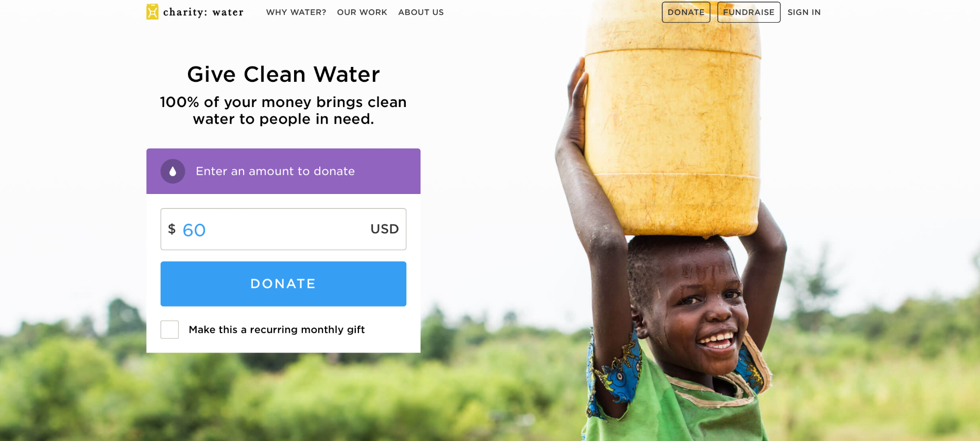
Task: Click the 'Enter an amount to donate' banner
Action: pyautogui.click(x=283, y=171)
